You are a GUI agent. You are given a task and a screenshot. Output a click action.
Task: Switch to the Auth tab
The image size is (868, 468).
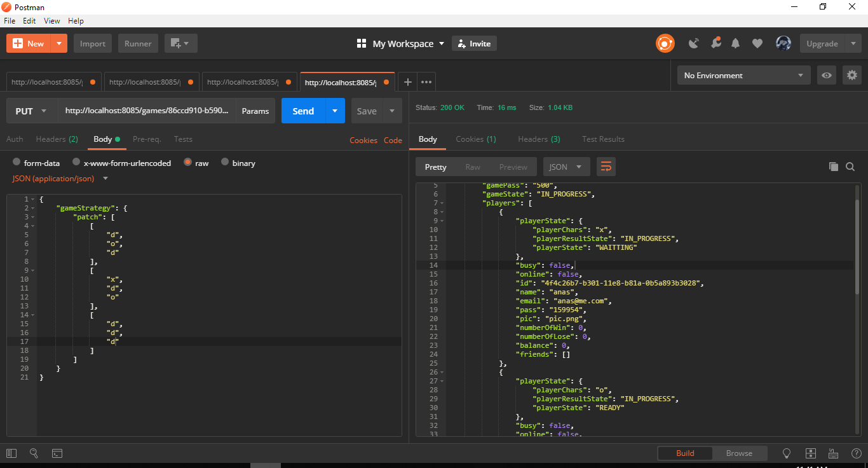pyautogui.click(x=15, y=139)
